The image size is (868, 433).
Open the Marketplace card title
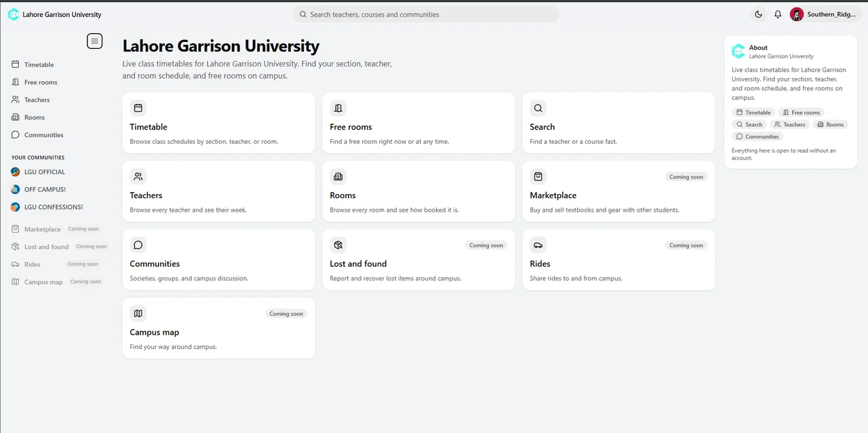click(x=553, y=195)
